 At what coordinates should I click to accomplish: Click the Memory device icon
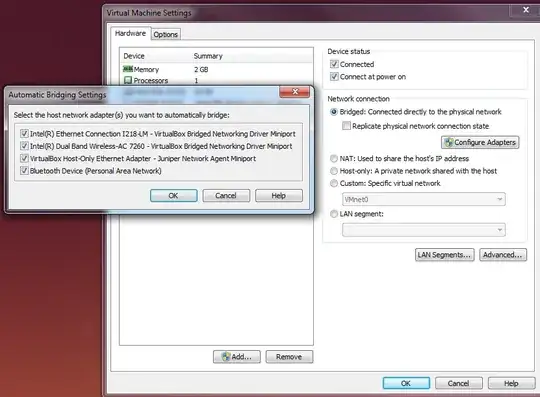[x=128, y=69]
